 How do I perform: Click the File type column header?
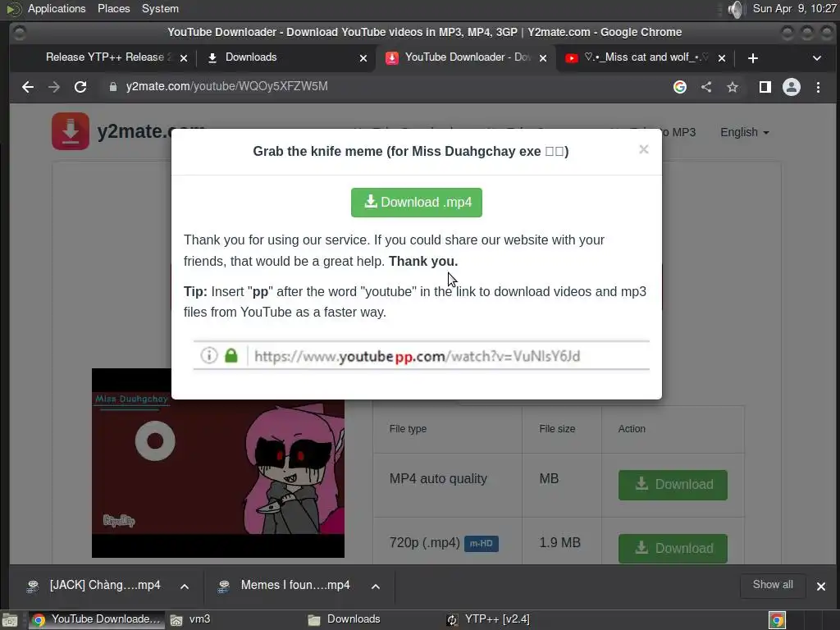pyautogui.click(x=408, y=429)
